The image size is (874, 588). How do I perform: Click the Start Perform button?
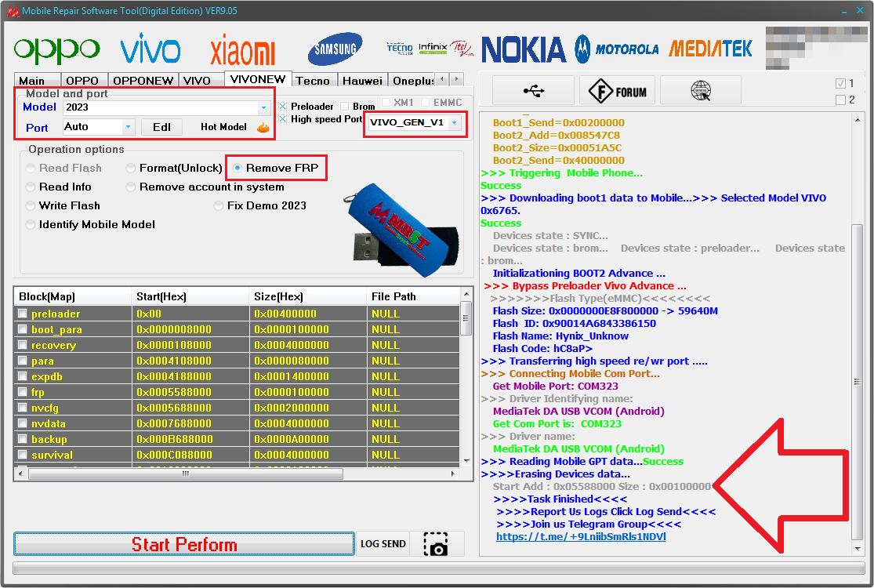(x=184, y=544)
